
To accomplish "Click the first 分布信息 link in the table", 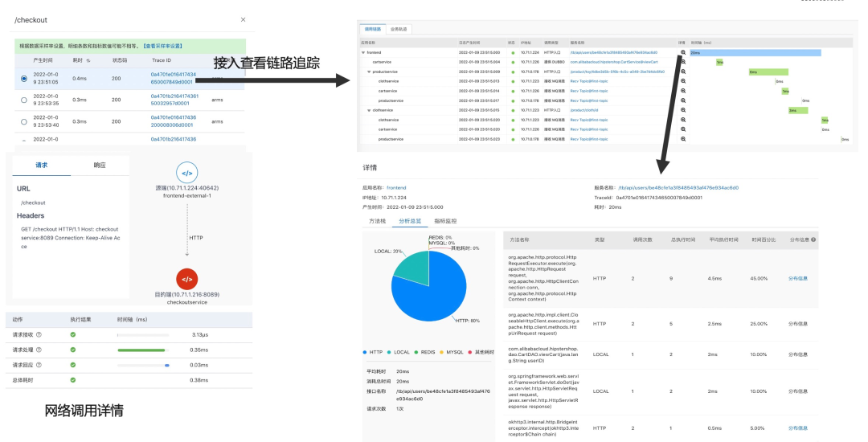I will [x=798, y=278].
